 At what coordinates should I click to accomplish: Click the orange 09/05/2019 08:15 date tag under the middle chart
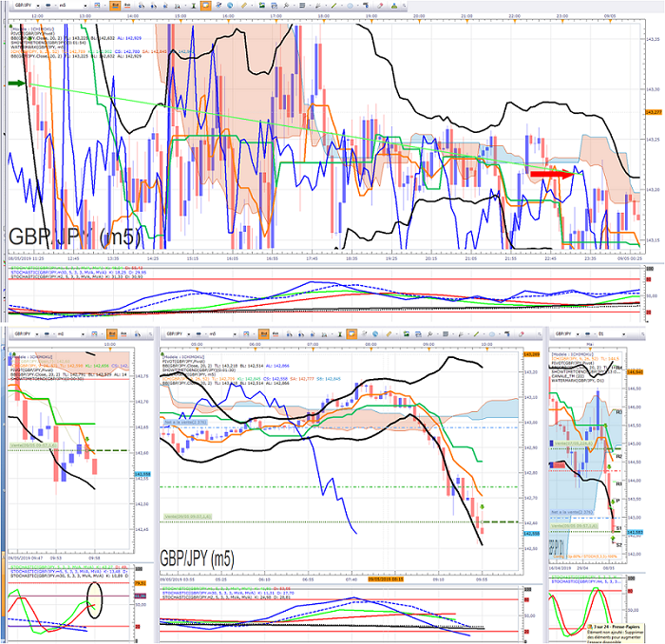pos(386,579)
